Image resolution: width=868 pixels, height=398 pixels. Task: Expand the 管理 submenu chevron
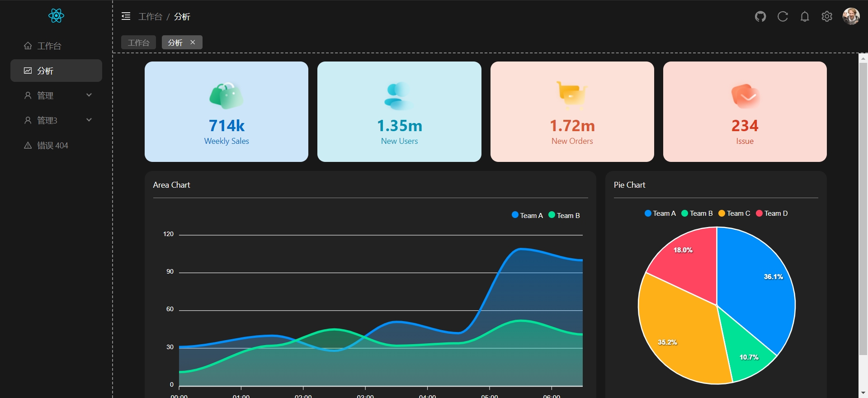[89, 95]
